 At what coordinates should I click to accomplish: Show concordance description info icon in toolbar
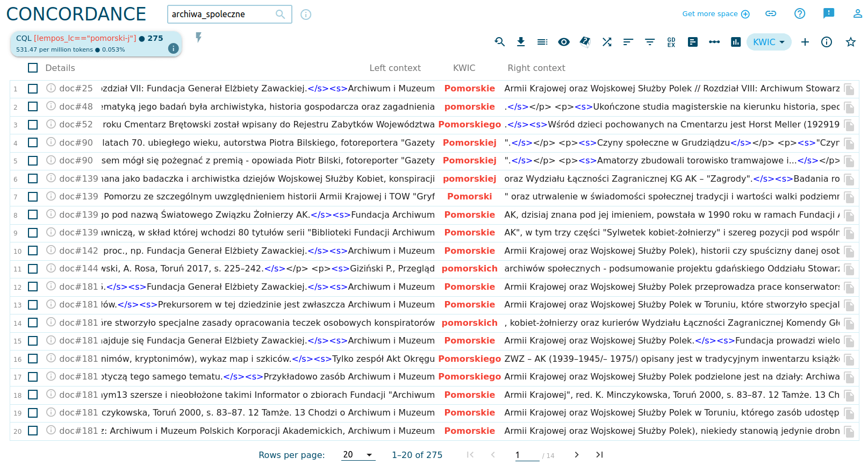pyautogui.click(x=827, y=42)
